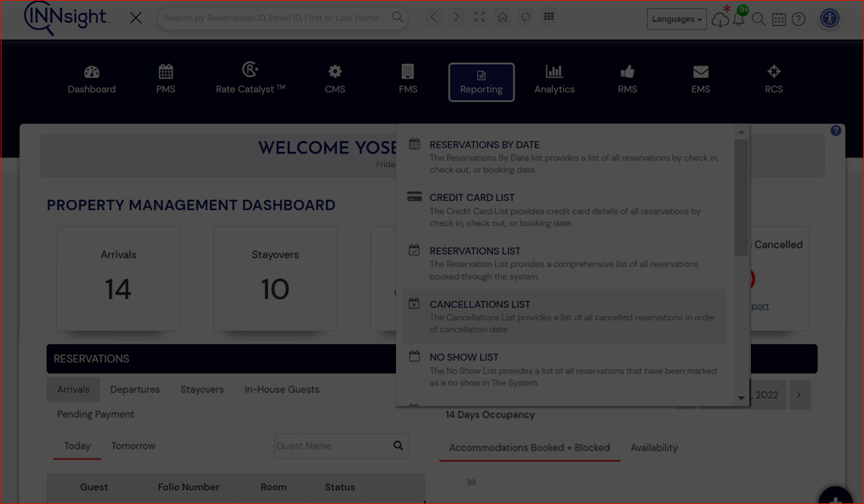The height and width of the screenshot is (504, 864).
Task: Switch to the Stayovers tab
Action: click(202, 390)
